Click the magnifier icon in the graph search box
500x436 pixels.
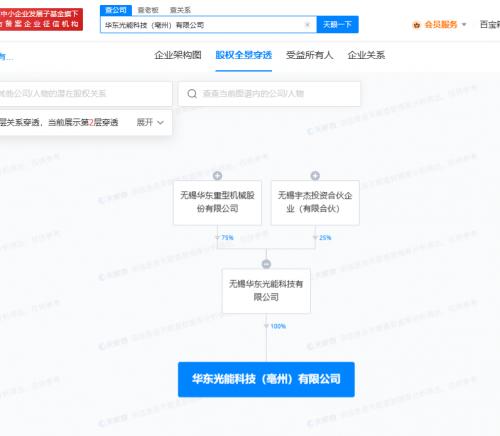pyautogui.click(x=192, y=94)
